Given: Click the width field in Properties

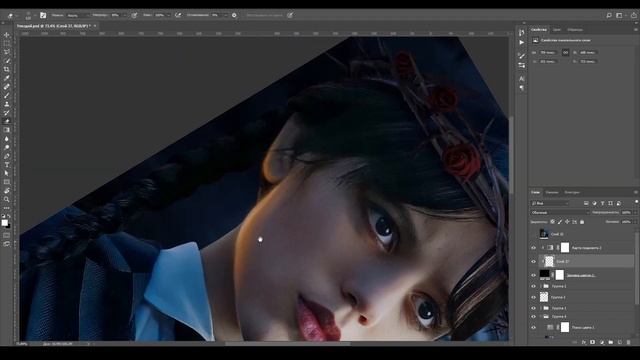Looking at the screenshot, I should click(x=549, y=52).
